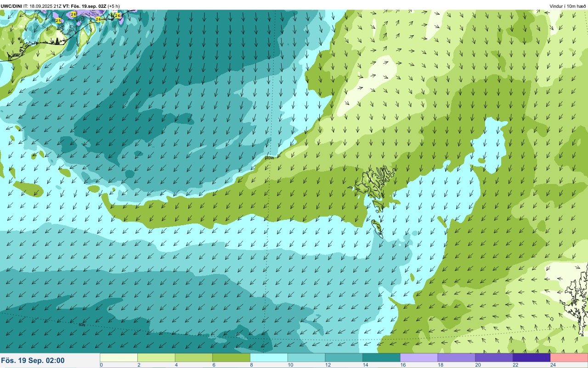Click the legend scale value 6

click(213, 365)
